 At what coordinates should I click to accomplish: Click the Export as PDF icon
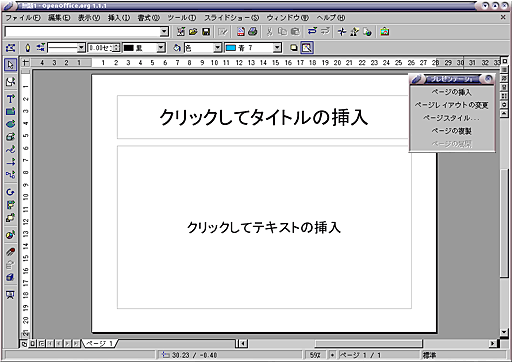click(241, 32)
